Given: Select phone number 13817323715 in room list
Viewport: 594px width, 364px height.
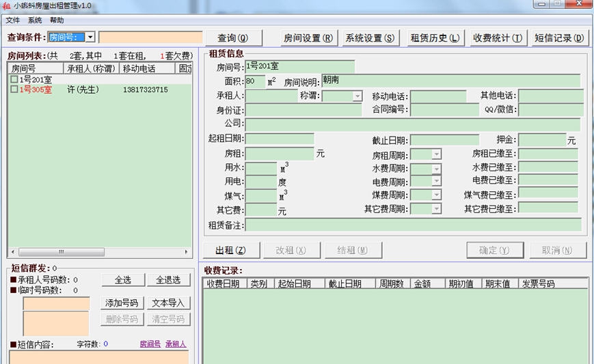Looking at the screenshot, I should point(145,89).
